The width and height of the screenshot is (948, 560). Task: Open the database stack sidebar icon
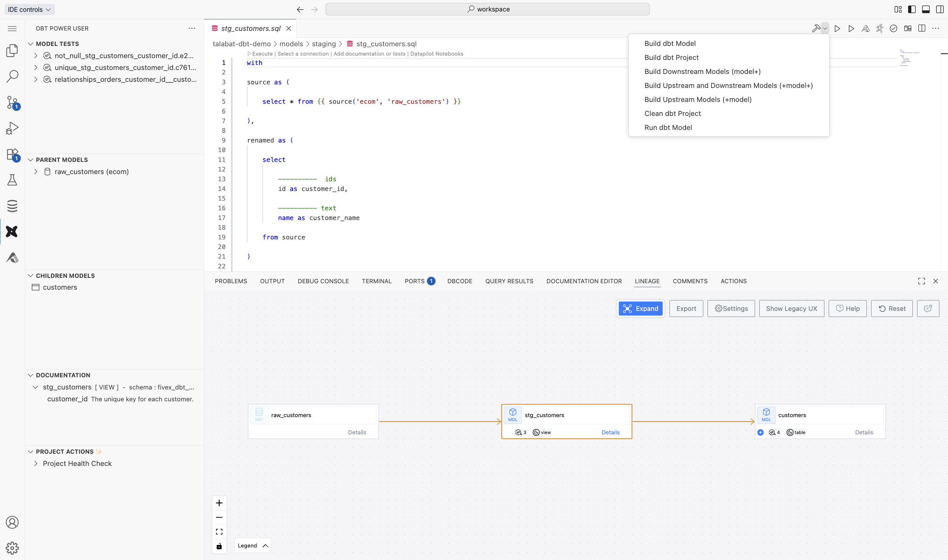click(12, 206)
